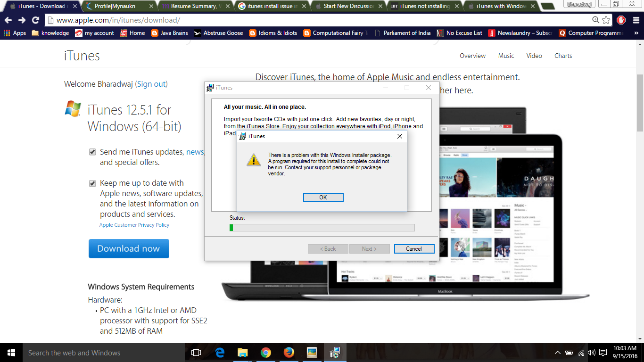The image size is (644, 362).
Task: Go to the Charts nav link
Action: click(x=563, y=56)
